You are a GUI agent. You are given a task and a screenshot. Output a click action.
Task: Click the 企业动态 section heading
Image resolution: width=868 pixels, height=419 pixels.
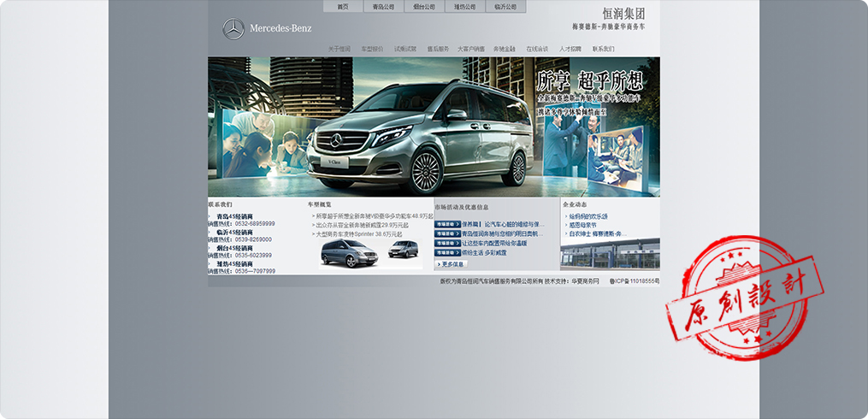575,204
